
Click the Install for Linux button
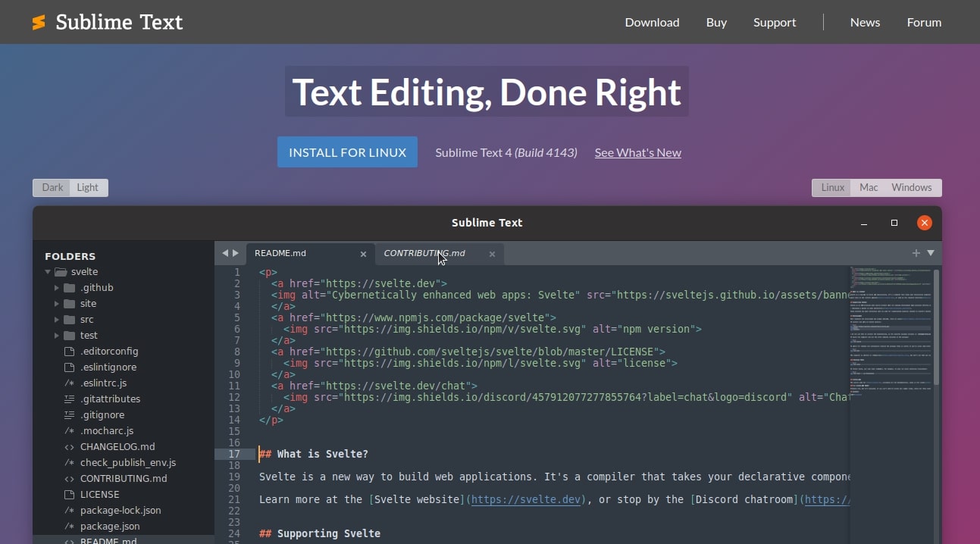(347, 152)
